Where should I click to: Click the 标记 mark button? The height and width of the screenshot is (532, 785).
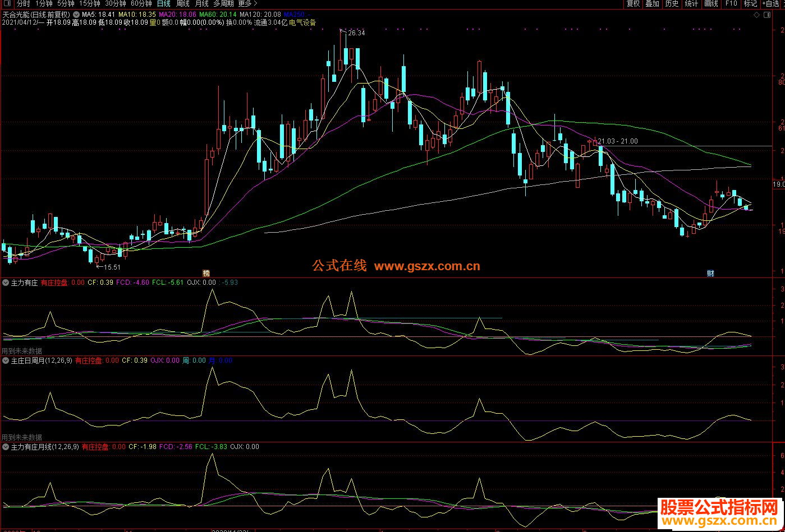click(x=750, y=3)
